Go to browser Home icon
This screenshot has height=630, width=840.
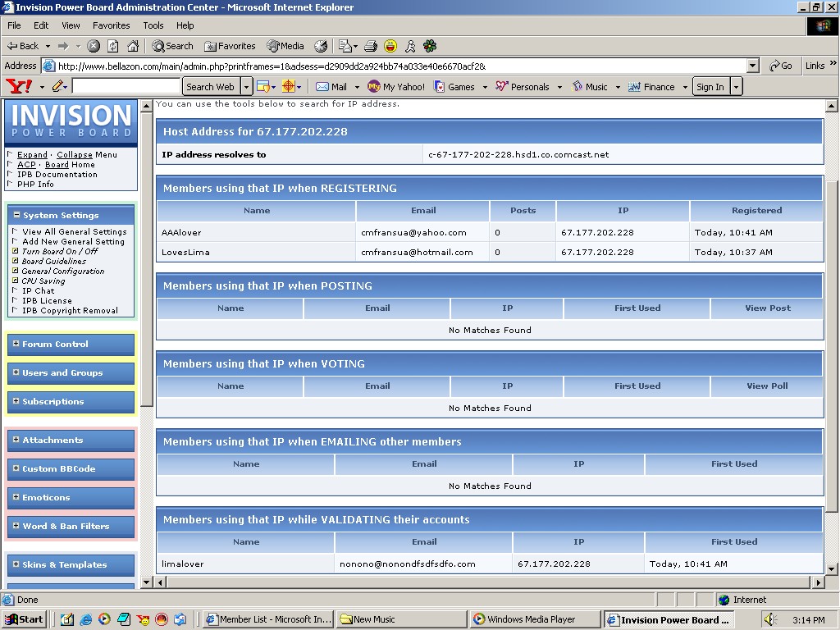click(133, 46)
